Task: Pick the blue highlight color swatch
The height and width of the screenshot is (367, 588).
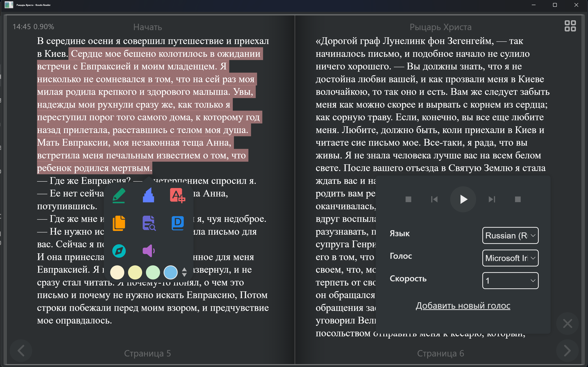Action: tap(171, 272)
